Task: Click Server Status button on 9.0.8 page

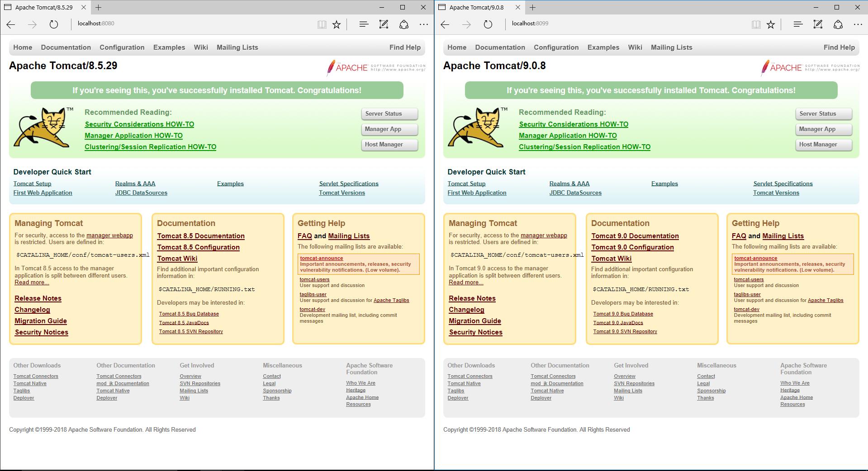Action: (823, 114)
